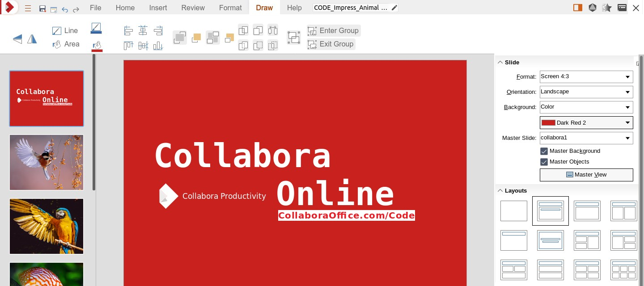Click Enter Group button

333,30
